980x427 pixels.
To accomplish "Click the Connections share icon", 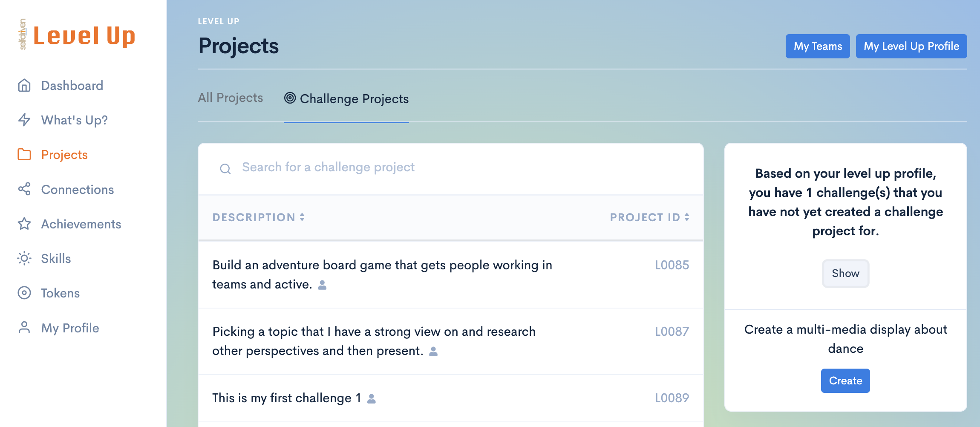I will (24, 189).
